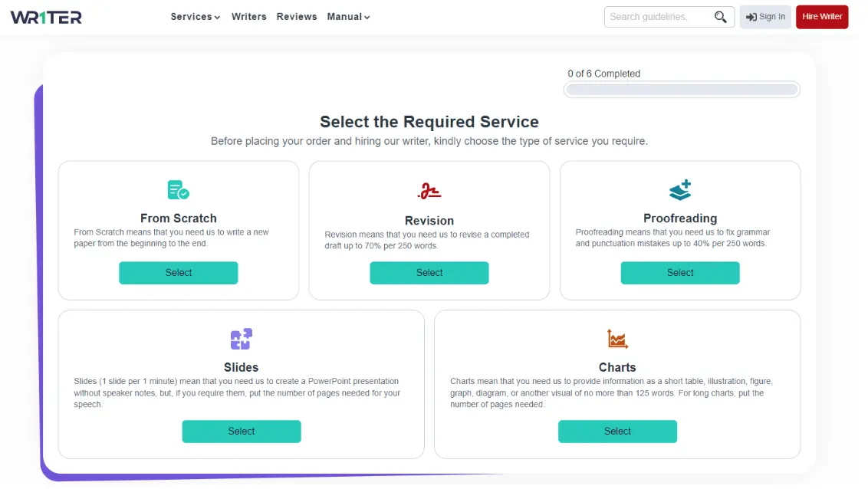This screenshot has width=868, height=489.
Task: Select the From Scratch service
Action: pyautogui.click(x=178, y=273)
